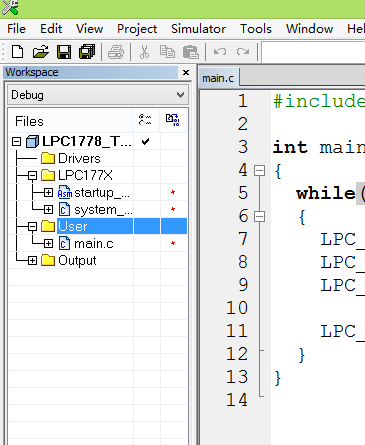
Task: Expand the system_... file node
Action: (x=48, y=209)
